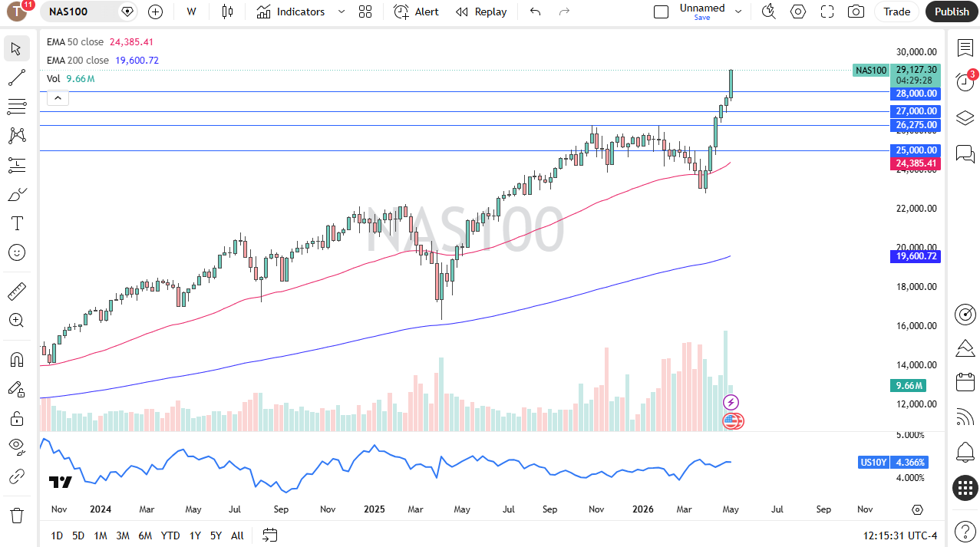Activate the zoom in tool
The image size is (980, 547).
click(17, 320)
